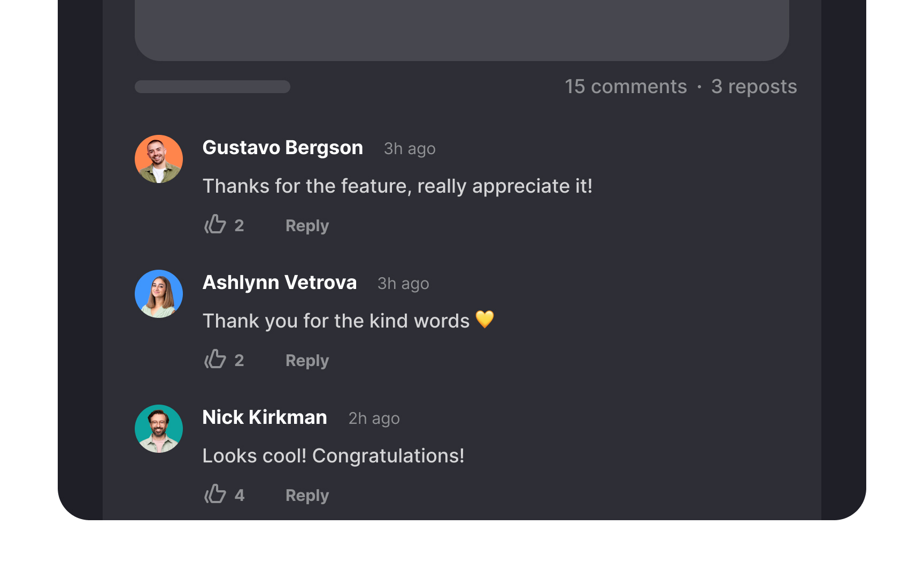Like Ashlynn Vetrova's comment with the thumbs up
This screenshot has width=924, height=578.
(x=215, y=360)
